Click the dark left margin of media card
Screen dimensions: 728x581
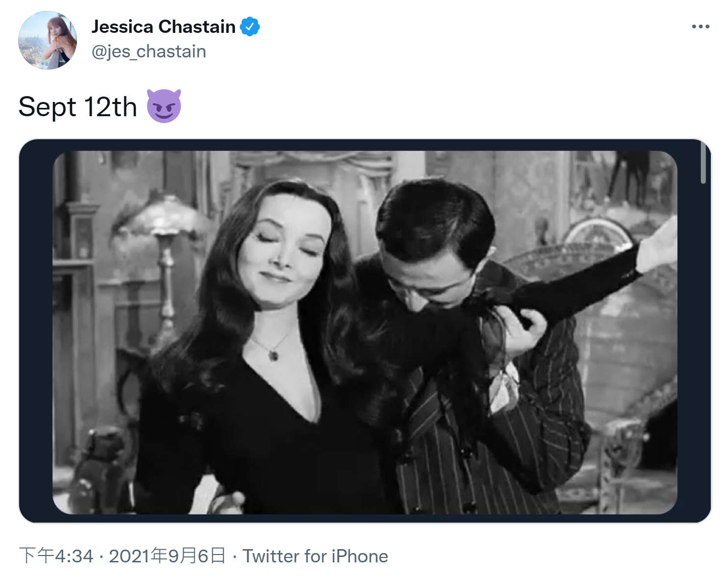coord(36,331)
